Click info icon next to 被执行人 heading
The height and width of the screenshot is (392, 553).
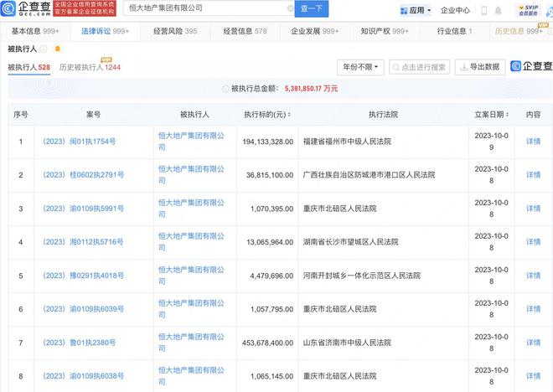coord(44,49)
